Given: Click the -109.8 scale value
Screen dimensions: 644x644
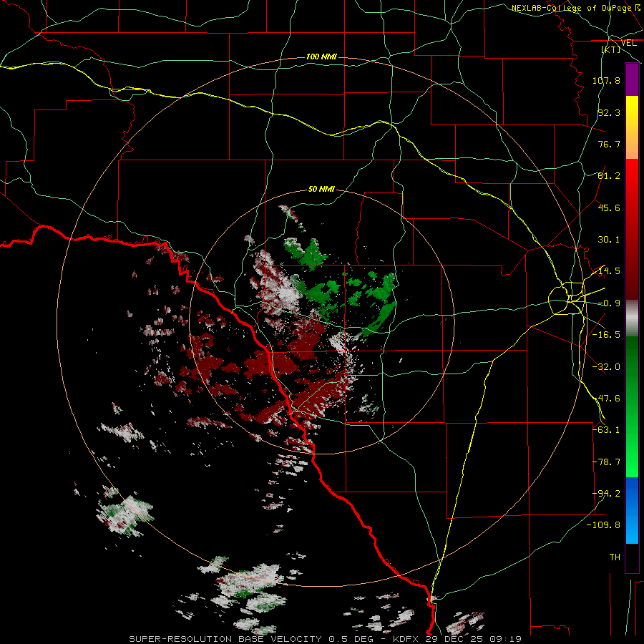Looking at the screenshot, I should click(x=603, y=525).
